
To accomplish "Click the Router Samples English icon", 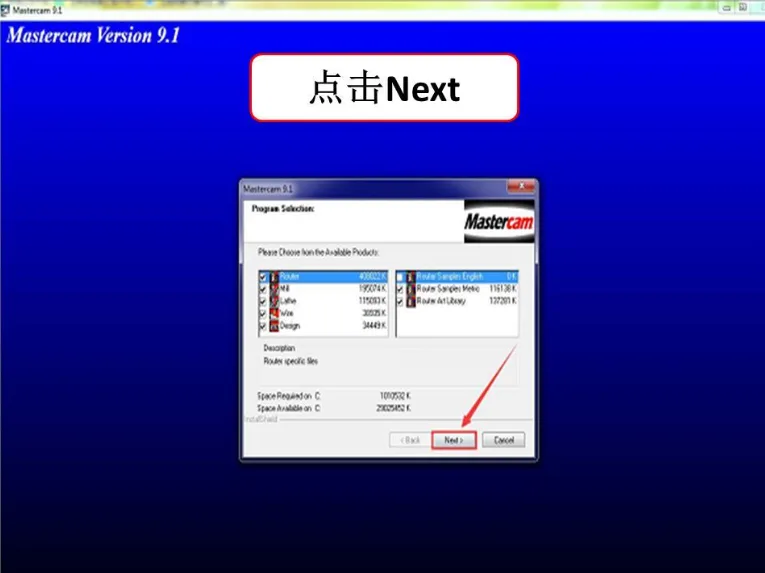I will coord(411,277).
